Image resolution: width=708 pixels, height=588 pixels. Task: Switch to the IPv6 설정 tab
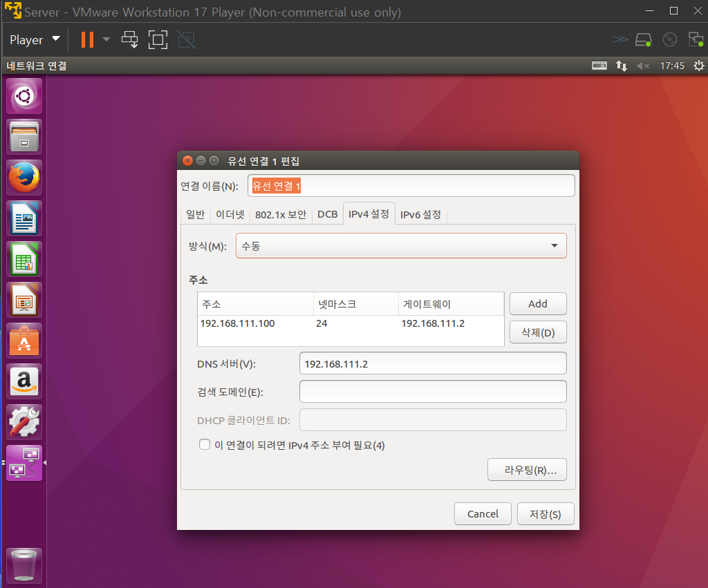pos(420,214)
